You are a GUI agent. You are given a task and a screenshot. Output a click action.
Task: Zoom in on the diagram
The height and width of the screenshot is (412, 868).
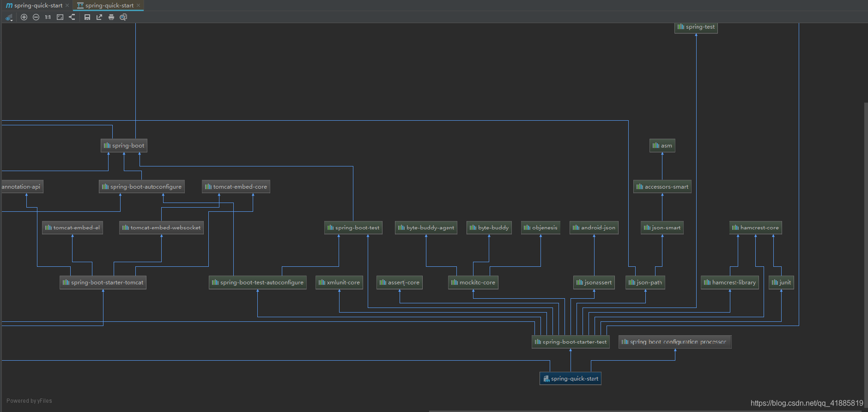pyautogui.click(x=24, y=17)
